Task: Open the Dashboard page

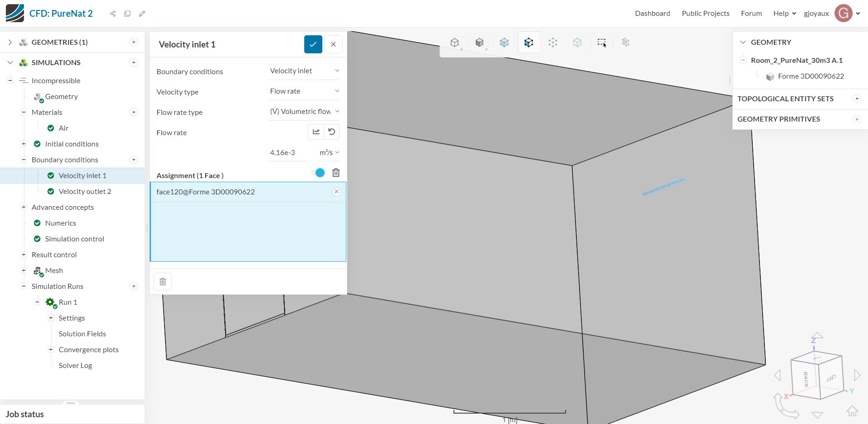Action: click(x=652, y=14)
